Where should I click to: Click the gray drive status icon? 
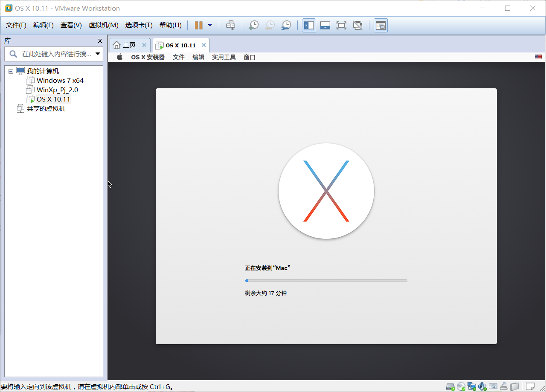(514, 386)
